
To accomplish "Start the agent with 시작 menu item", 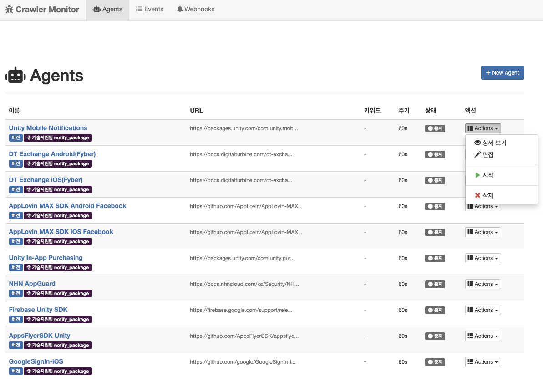I will (502, 175).
